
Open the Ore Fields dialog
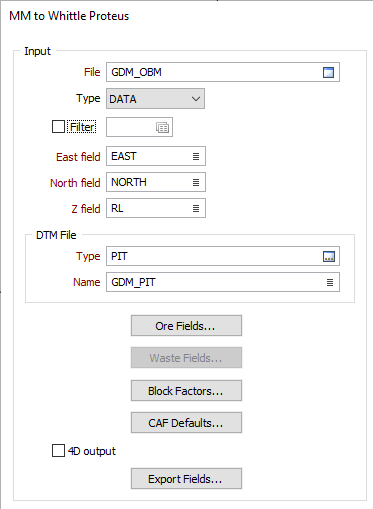tap(186, 326)
